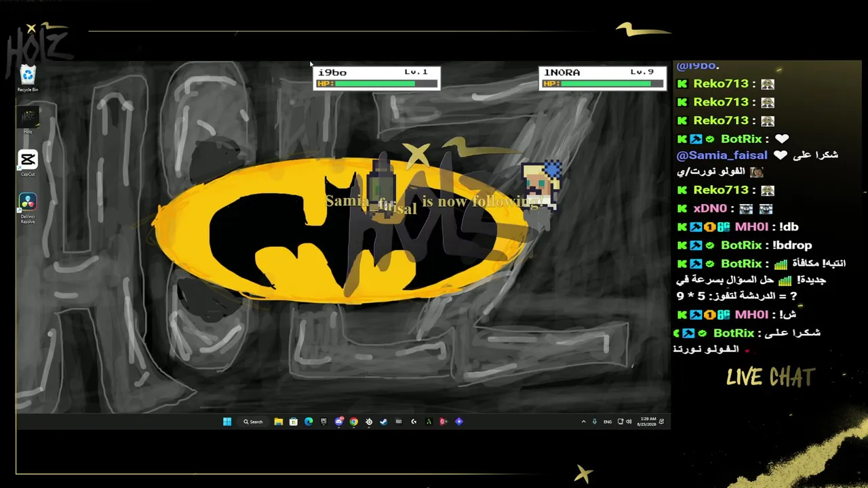Image resolution: width=868 pixels, height=488 pixels.
Task: Click @Samia_faisal mention in chat
Action: pyautogui.click(x=722, y=155)
